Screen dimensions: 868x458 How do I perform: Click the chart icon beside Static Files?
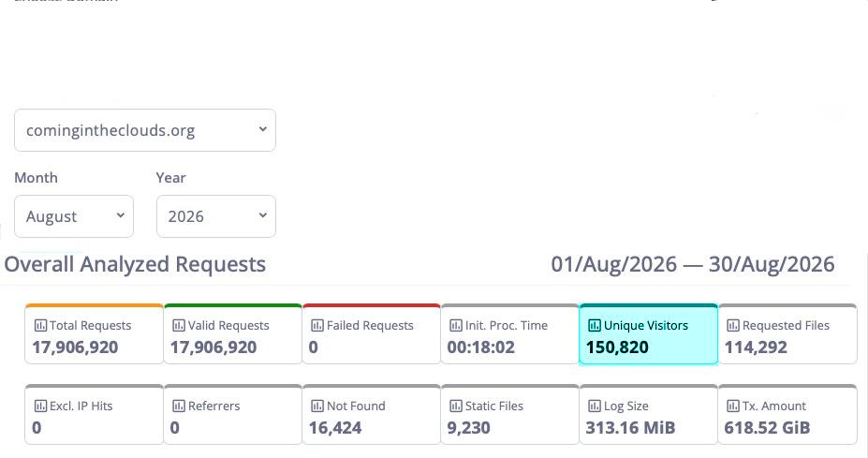(456, 406)
